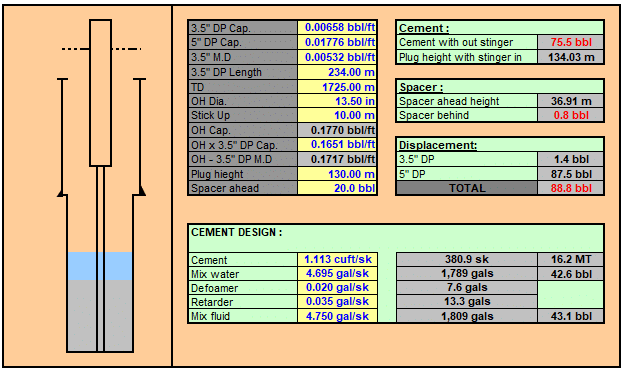Click the 'Defoamer' label
The image size is (624, 372).
pos(243,288)
